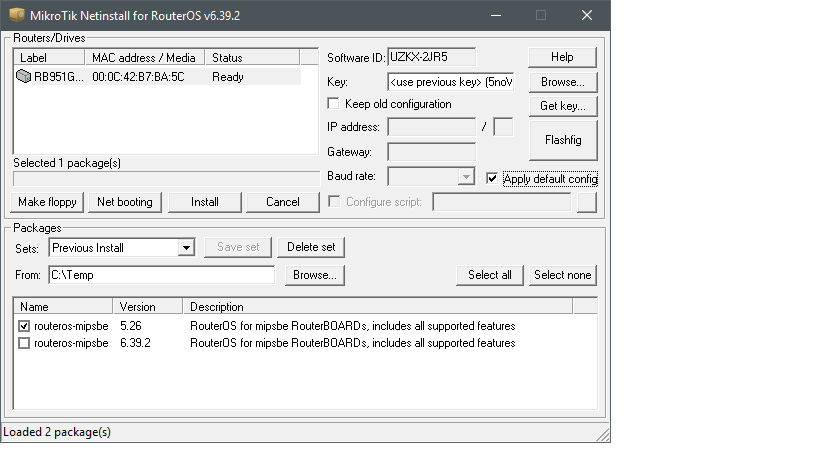
Task: Click the Gateway input field
Action: click(431, 152)
